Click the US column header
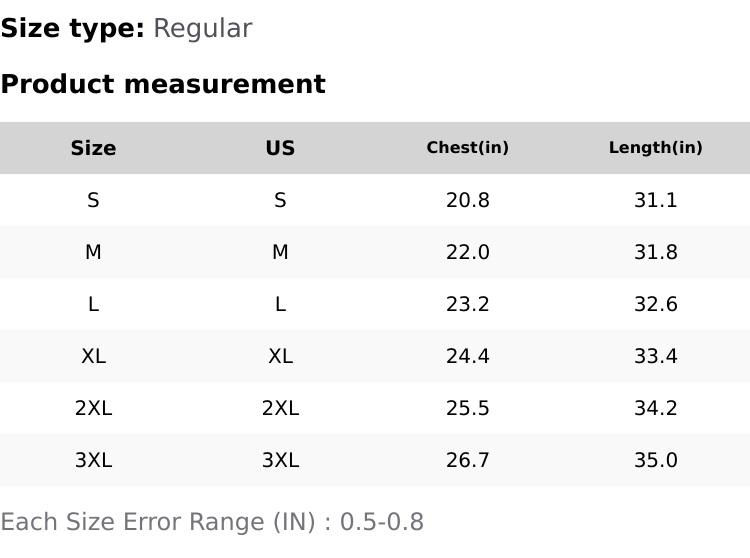Screen dimensions: 750x558 pos(280,148)
